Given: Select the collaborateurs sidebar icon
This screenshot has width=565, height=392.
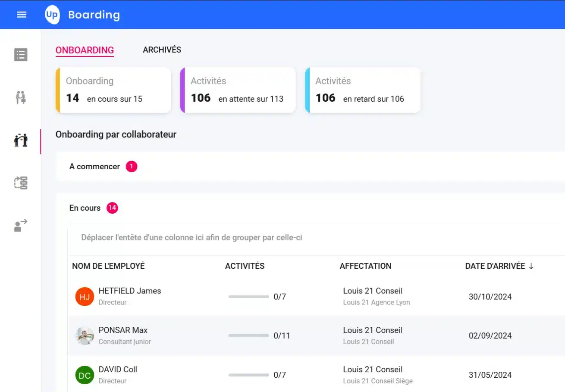Looking at the screenshot, I should [20, 98].
